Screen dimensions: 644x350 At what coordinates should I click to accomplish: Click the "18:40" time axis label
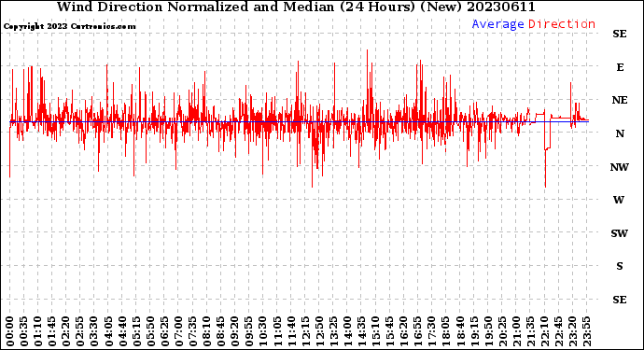click(460, 331)
